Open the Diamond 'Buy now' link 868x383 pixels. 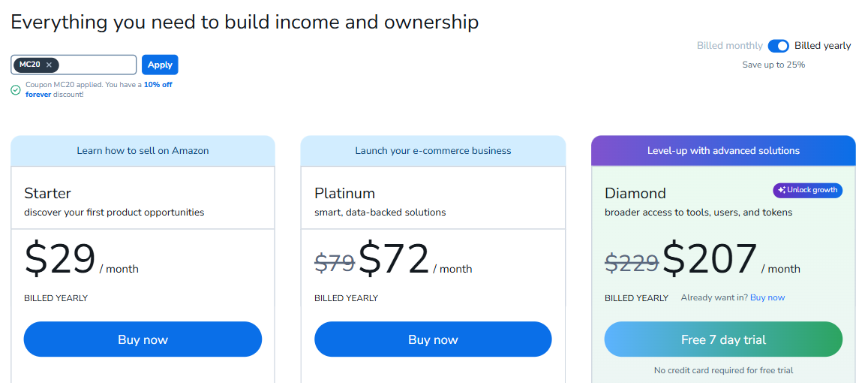click(767, 298)
